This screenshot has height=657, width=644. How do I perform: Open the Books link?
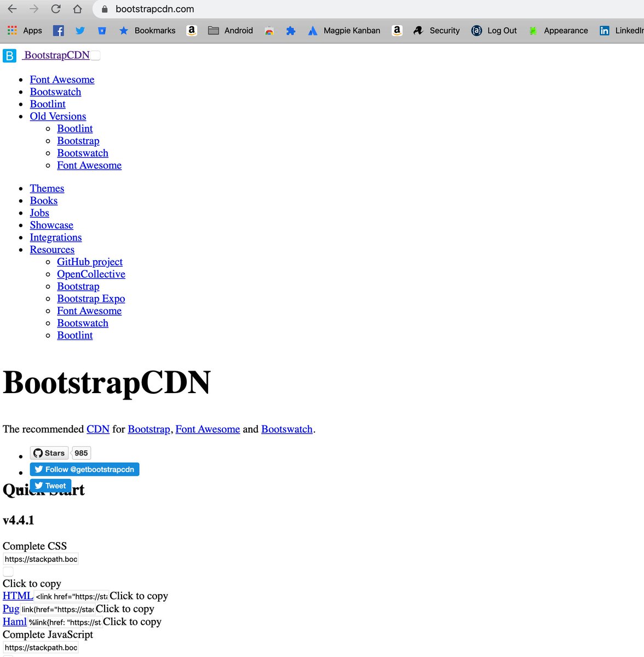click(44, 200)
